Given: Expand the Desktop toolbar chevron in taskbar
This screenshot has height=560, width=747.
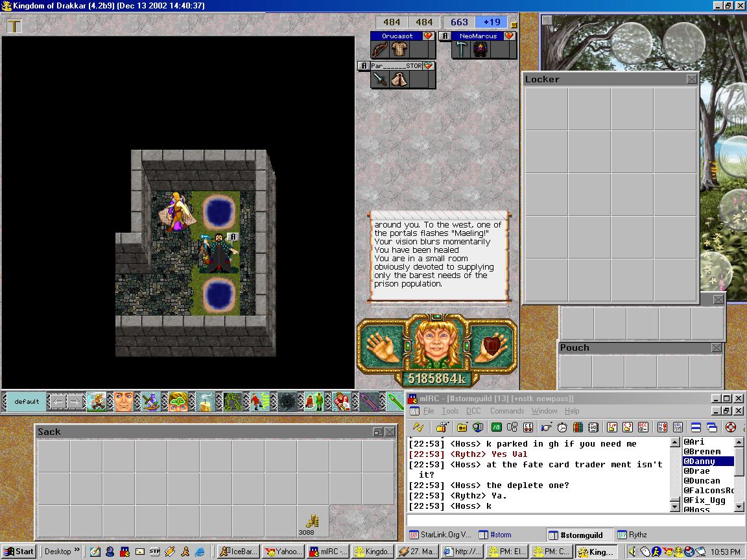Looking at the screenshot, I should point(77,551).
